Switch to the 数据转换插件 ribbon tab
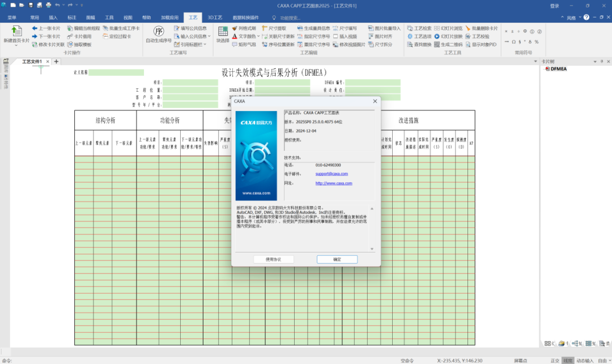612x364 pixels. (245, 18)
